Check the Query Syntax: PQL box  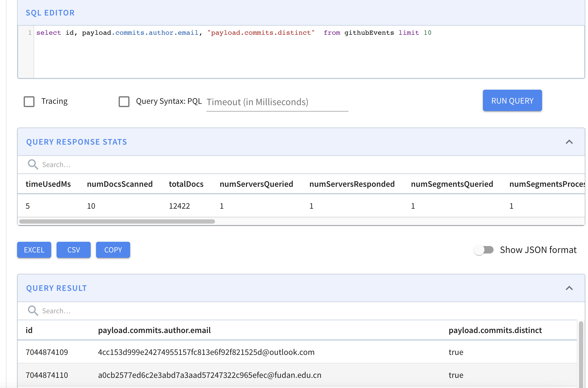point(124,101)
